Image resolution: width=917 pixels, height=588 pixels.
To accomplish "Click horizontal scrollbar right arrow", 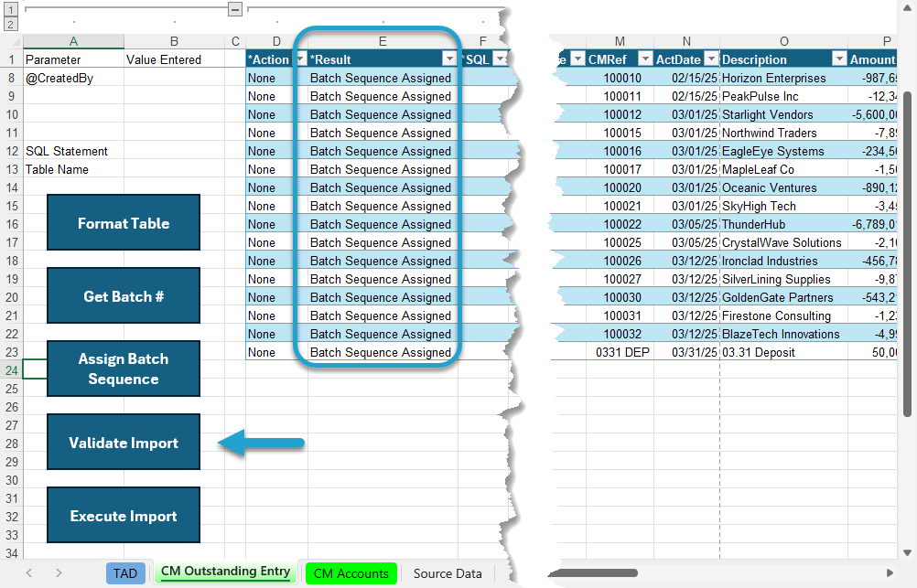I will click(x=890, y=572).
